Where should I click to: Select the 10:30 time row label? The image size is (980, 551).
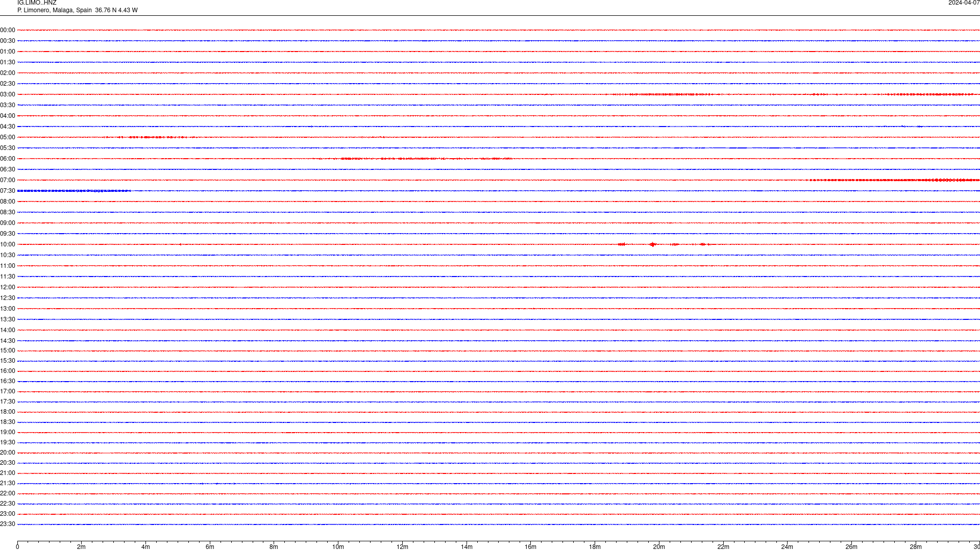click(x=8, y=255)
